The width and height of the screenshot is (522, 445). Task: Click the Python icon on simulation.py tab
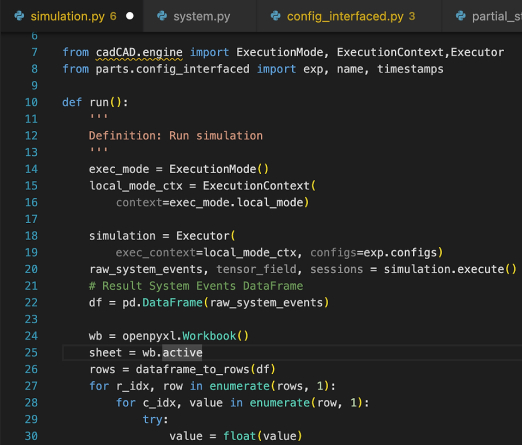point(19,16)
